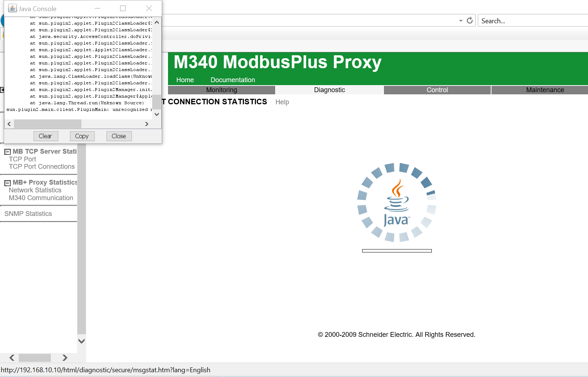This screenshot has width=588, height=377.
Task: Click the status bar URL text
Action: (106, 370)
